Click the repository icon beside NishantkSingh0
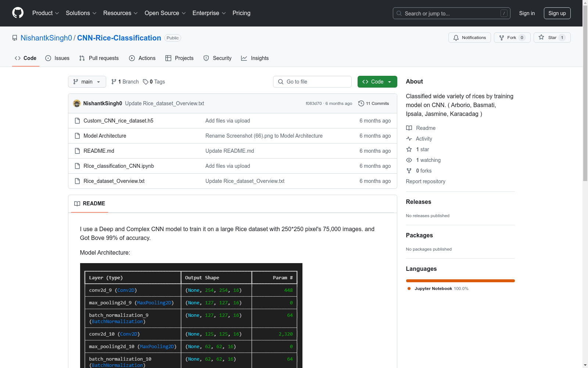Screen dimensions: 588x368 tap(15, 38)
